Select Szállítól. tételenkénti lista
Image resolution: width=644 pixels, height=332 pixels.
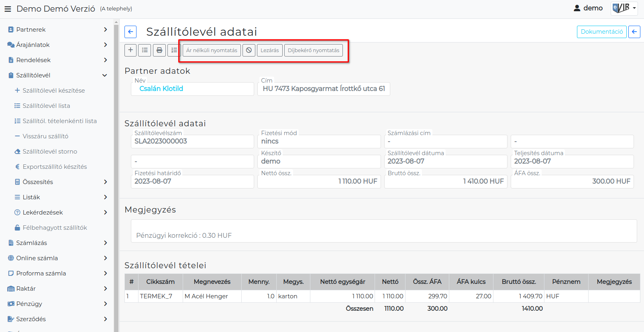[59, 121]
